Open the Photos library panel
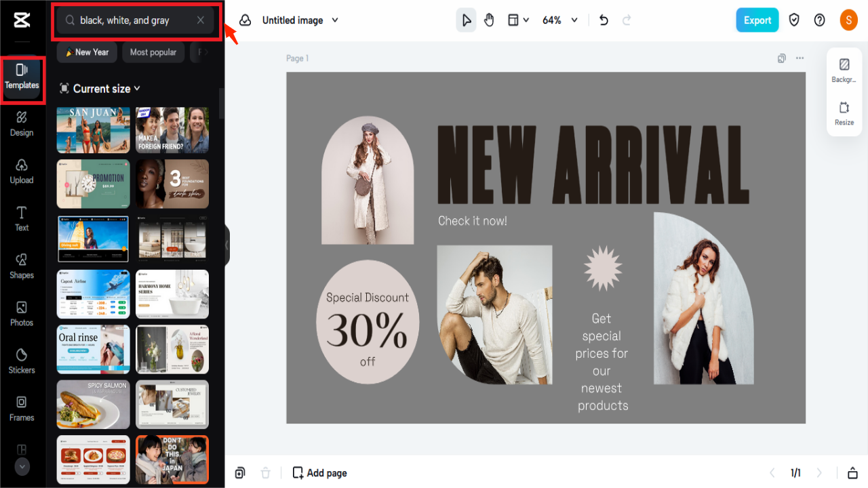The height and width of the screenshot is (488, 868). coord(22,313)
